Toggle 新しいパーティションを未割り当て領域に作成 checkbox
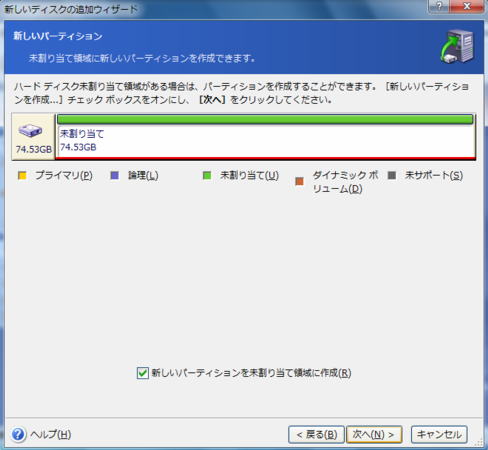This screenshot has width=488, height=450. (143, 373)
